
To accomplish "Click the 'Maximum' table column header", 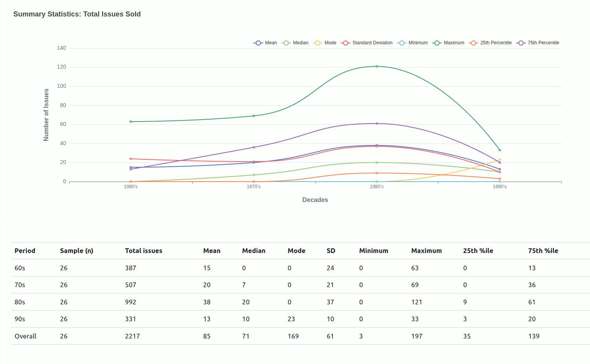I will [x=426, y=251].
